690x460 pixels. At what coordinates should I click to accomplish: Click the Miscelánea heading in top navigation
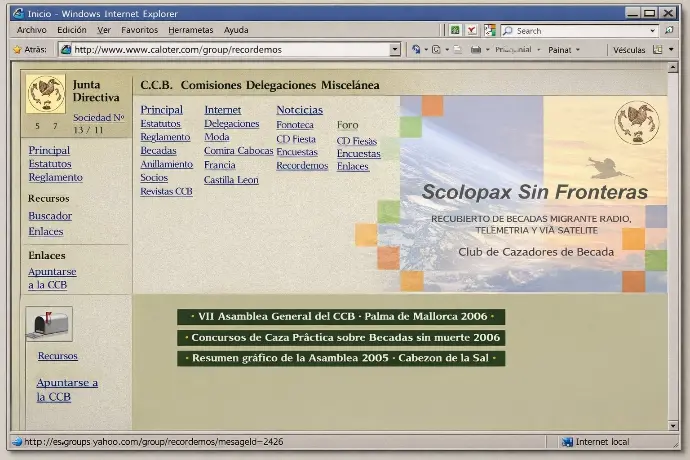[x=350, y=85]
